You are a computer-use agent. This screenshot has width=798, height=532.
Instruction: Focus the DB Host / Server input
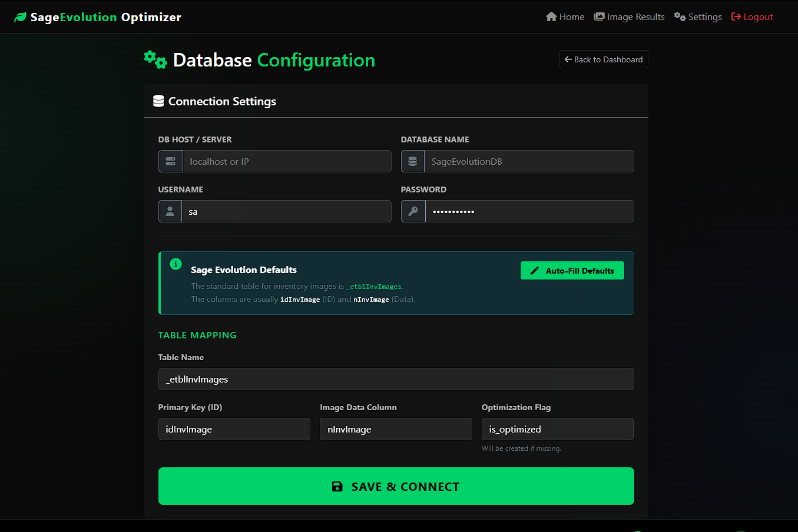287,161
